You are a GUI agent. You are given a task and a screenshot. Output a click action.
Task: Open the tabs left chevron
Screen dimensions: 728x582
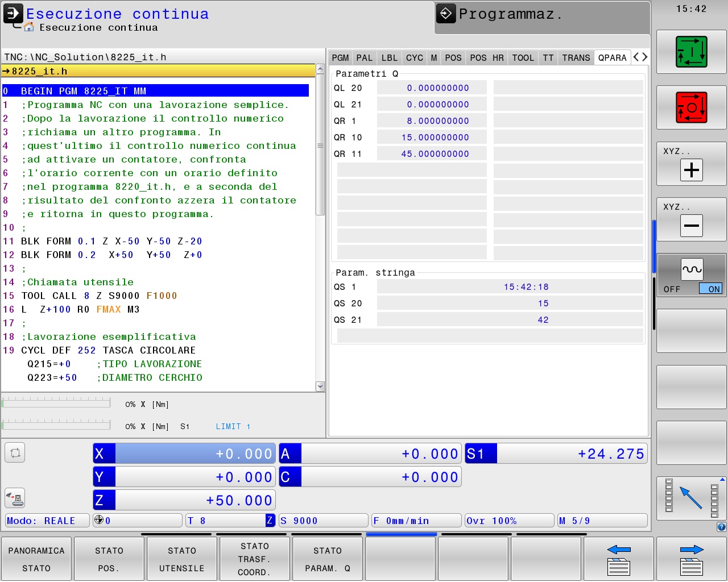pos(636,57)
